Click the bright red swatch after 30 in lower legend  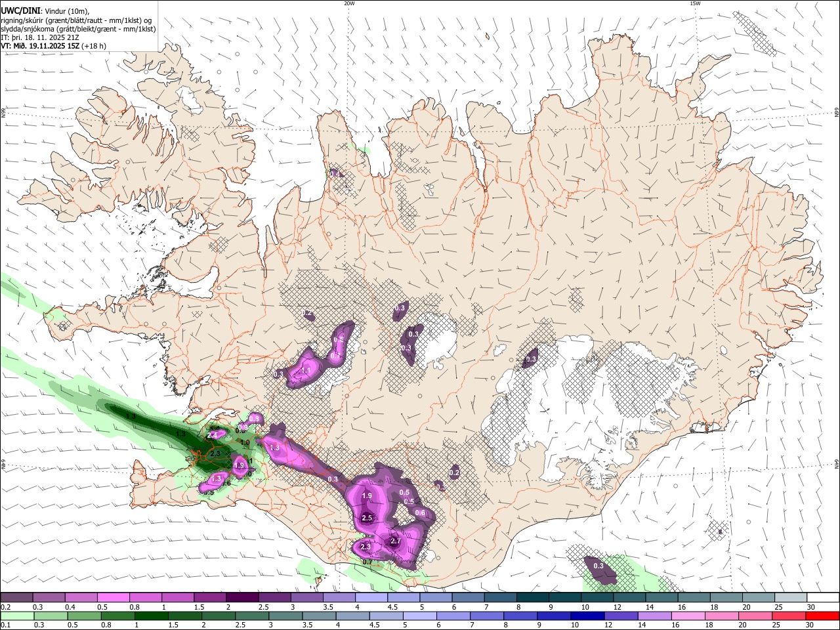click(824, 616)
